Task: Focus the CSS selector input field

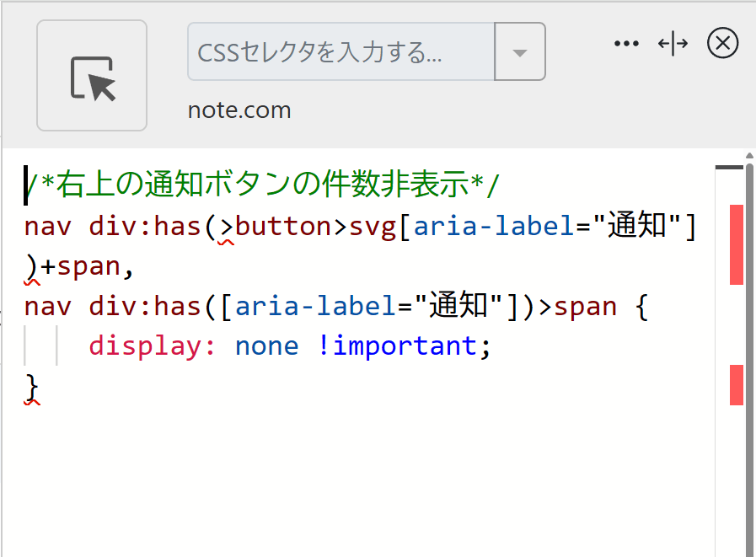Action: click(x=340, y=52)
